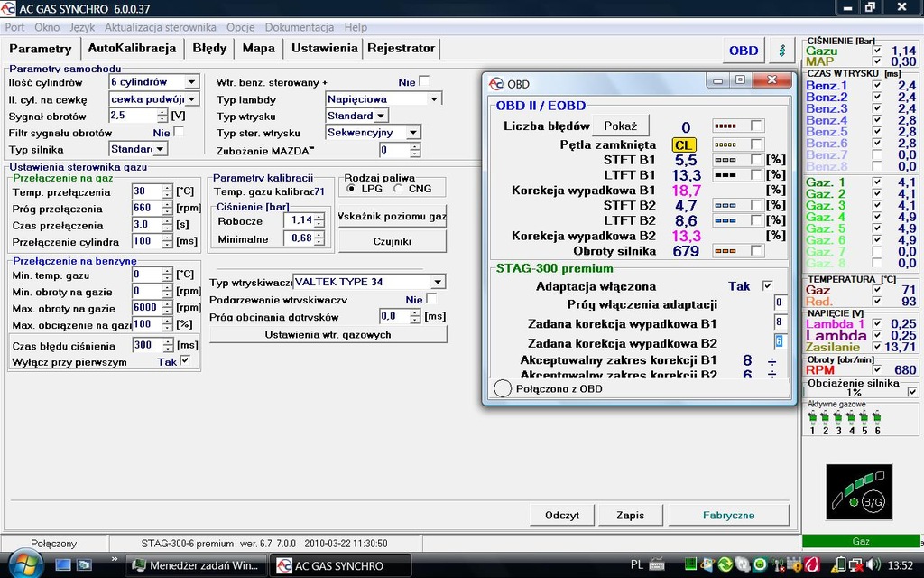The image size is (924, 578).
Task: Click the Max. obroty na gazie field
Action: pos(147,307)
